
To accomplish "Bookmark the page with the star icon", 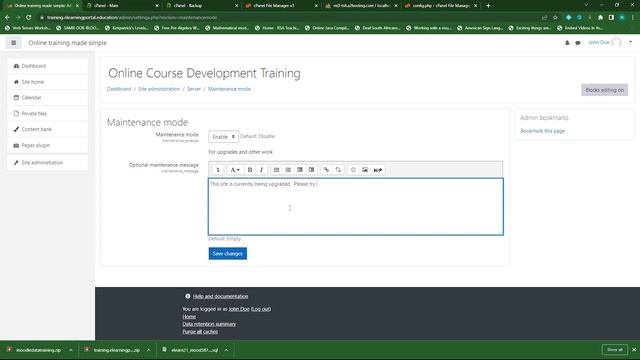I will click(x=555, y=18).
